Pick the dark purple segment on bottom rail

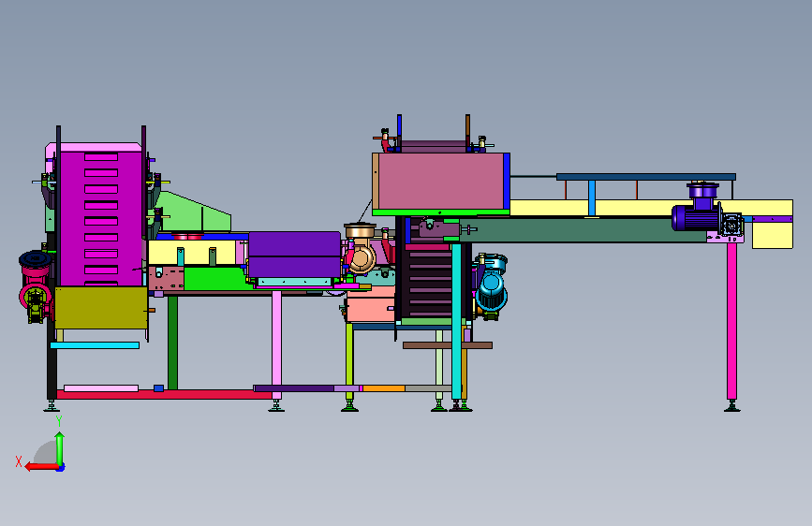click(294, 388)
